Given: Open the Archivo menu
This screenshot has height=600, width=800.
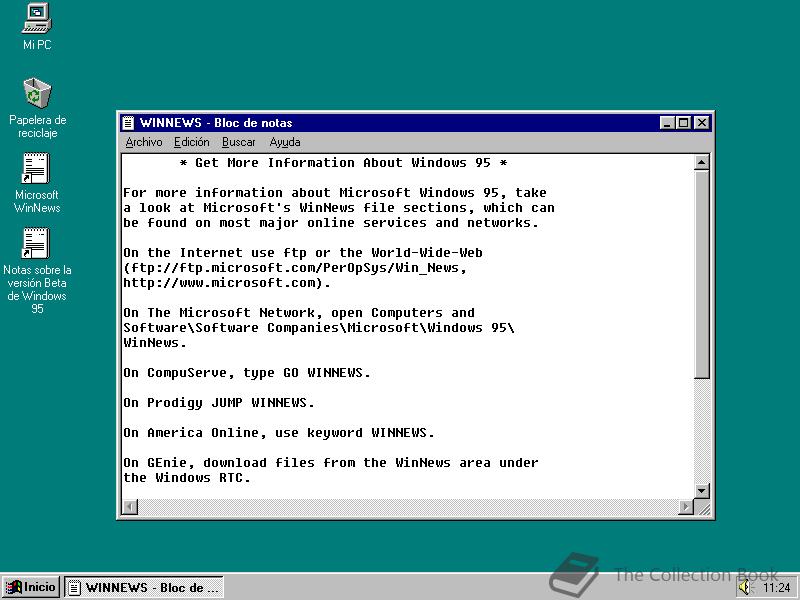Looking at the screenshot, I should point(144,142).
